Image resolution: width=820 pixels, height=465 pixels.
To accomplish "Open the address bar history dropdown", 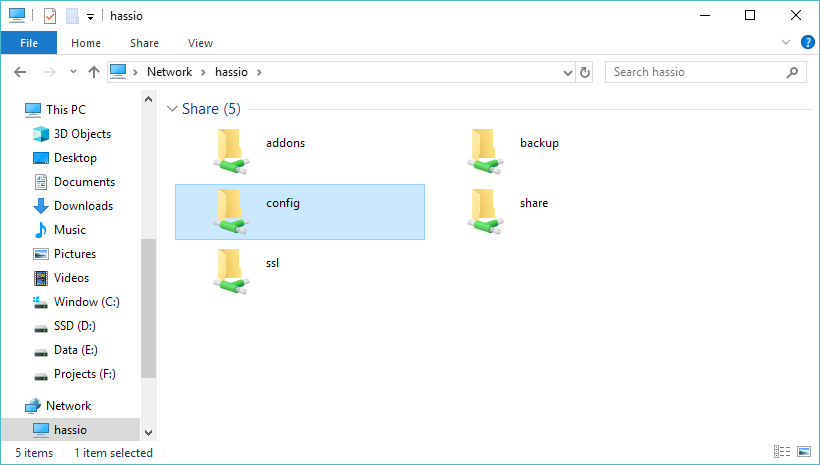I will point(567,72).
